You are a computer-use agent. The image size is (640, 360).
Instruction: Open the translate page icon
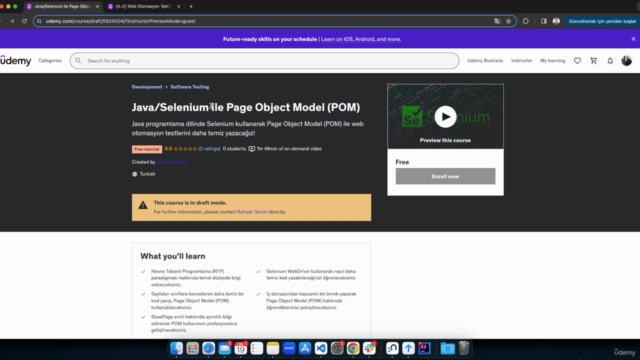click(x=497, y=21)
